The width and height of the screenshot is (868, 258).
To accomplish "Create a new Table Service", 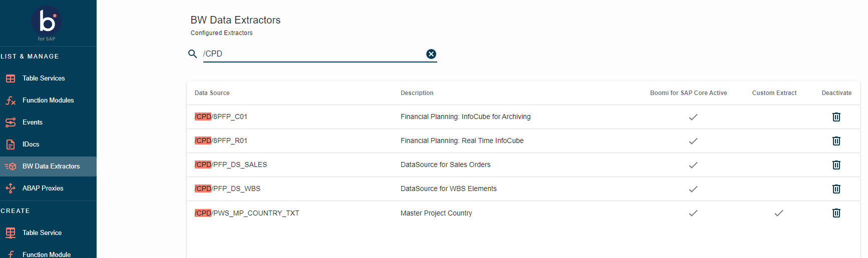I will coord(42,233).
